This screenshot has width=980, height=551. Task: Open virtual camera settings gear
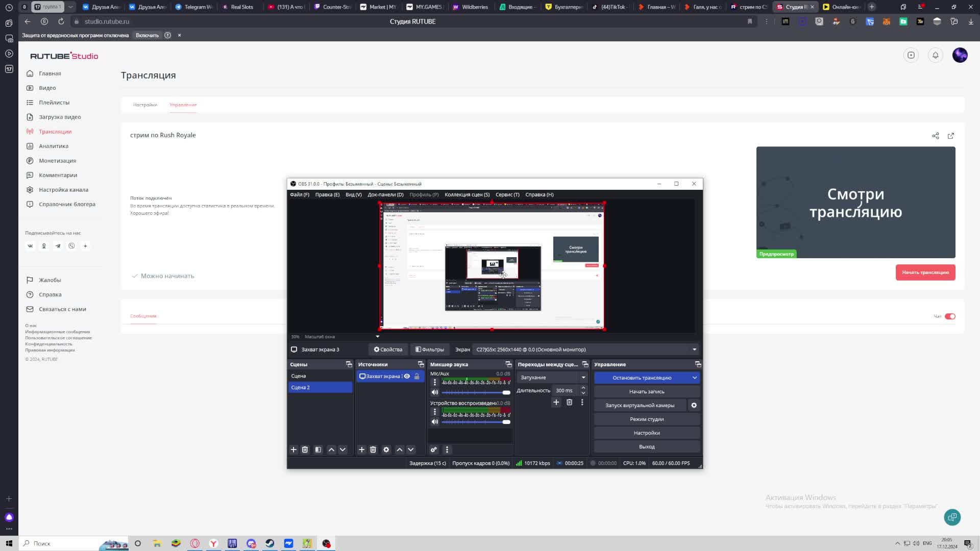pos(694,405)
